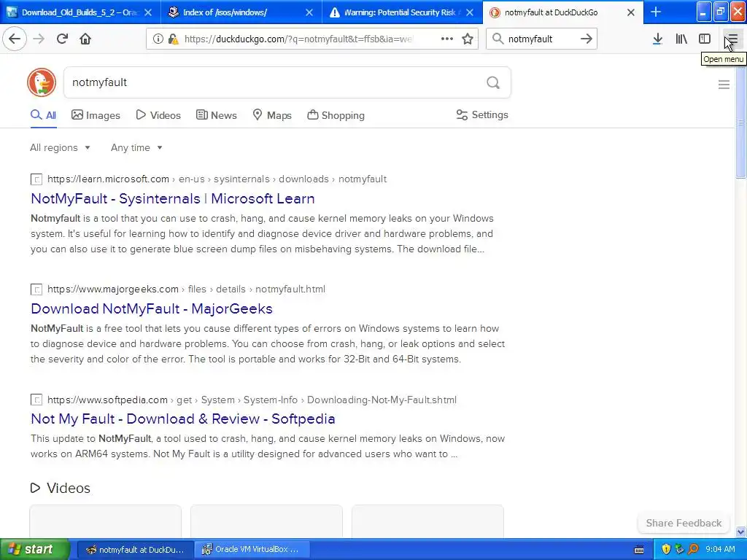
Task: Switch to Videos results
Action: [158, 115]
